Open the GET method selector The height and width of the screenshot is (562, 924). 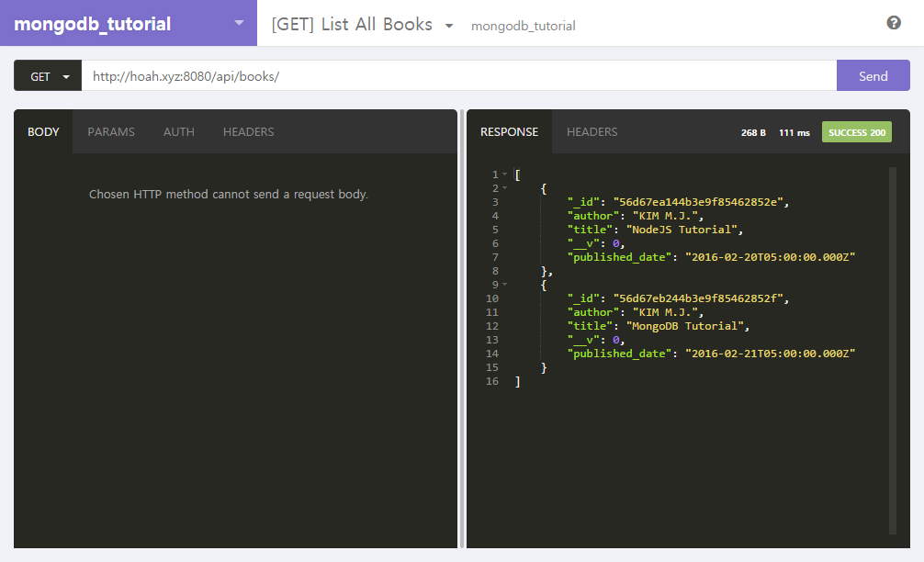(48, 76)
